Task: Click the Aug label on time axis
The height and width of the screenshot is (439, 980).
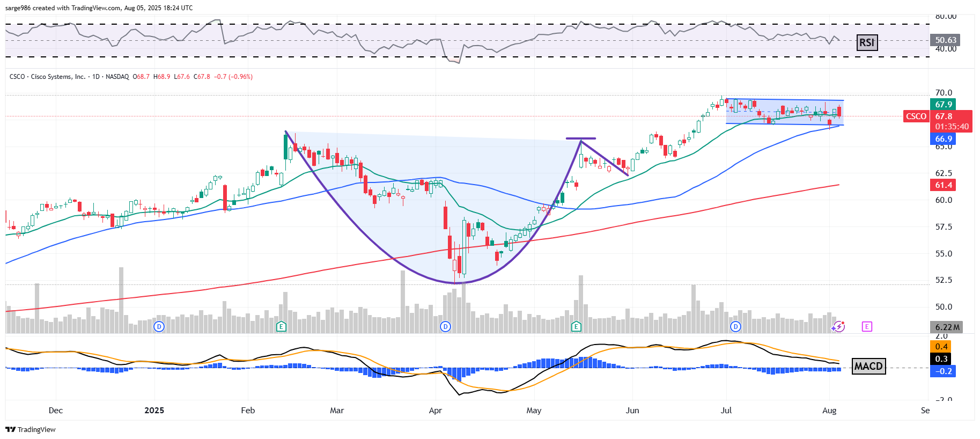Action: pyautogui.click(x=829, y=411)
